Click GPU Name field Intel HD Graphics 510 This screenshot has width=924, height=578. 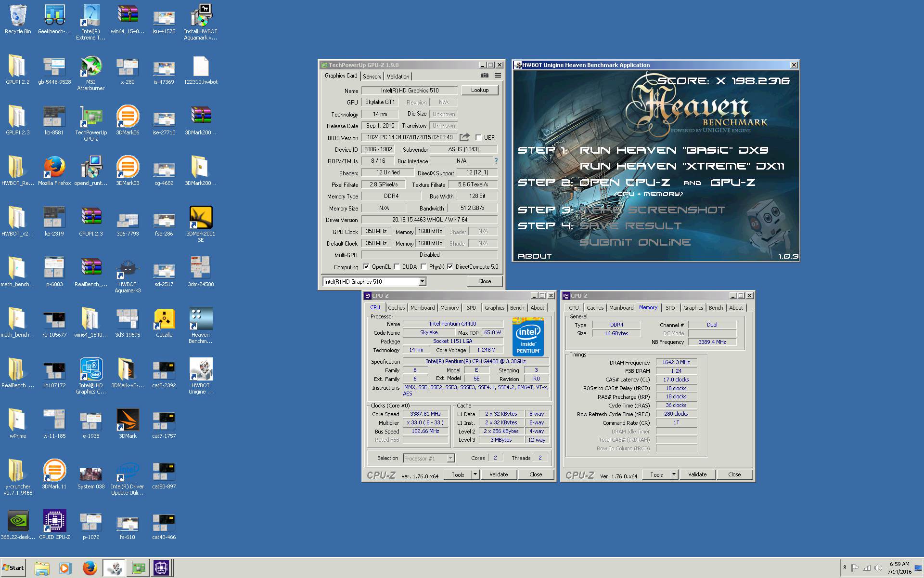pyautogui.click(x=410, y=90)
